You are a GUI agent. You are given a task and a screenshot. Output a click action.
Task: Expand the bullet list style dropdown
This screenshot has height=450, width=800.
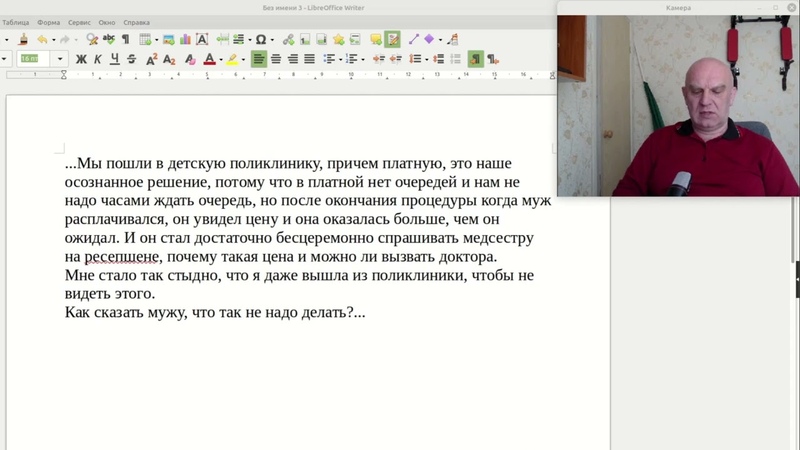tap(340, 60)
